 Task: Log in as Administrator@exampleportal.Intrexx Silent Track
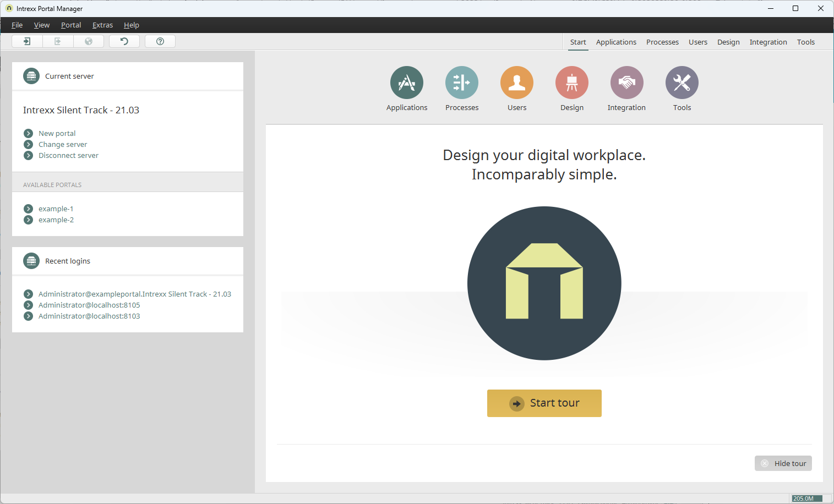click(135, 294)
